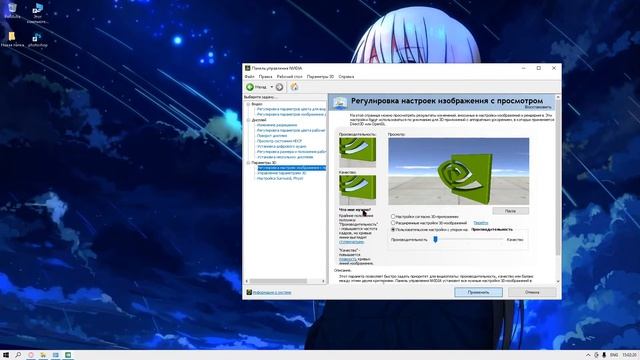Select the Этот компьютер desktop shortcut

click(x=37, y=13)
